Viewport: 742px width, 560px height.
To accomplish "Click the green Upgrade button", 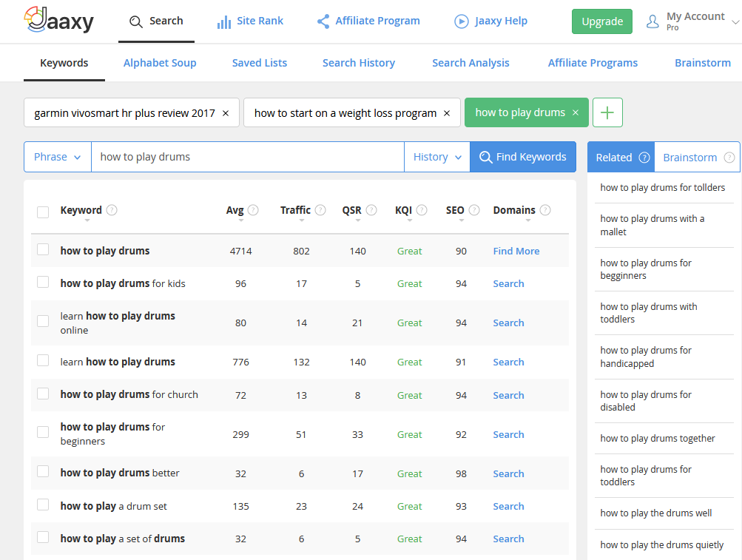I will 602,21.
